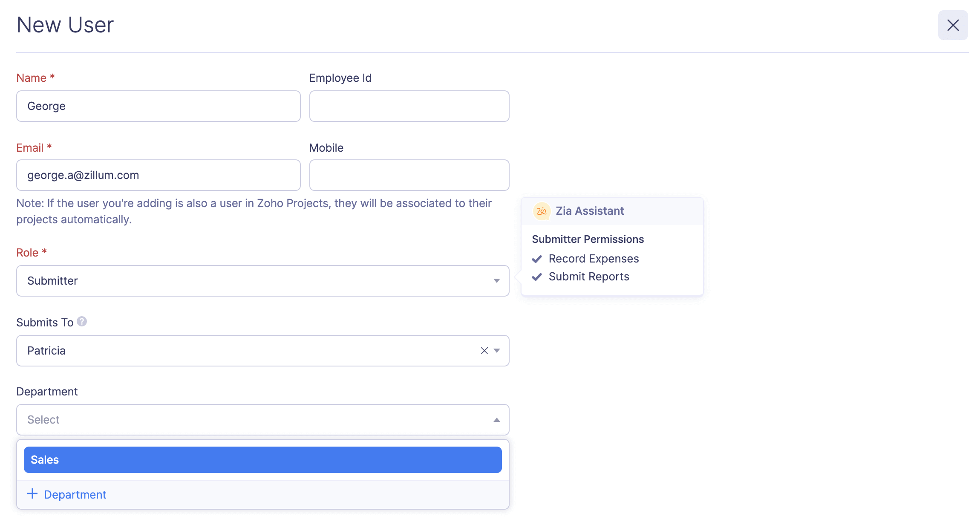Click the required asterisk next to Role
The image size is (980, 525).
(x=44, y=251)
